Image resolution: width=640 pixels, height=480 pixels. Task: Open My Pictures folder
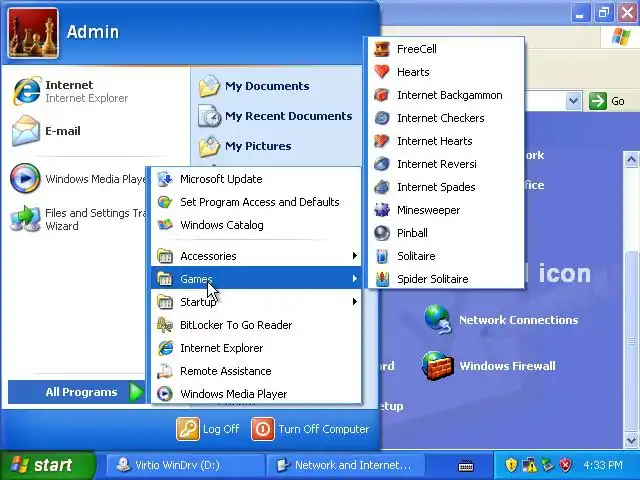pyautogui.click(x=277, y=146)
